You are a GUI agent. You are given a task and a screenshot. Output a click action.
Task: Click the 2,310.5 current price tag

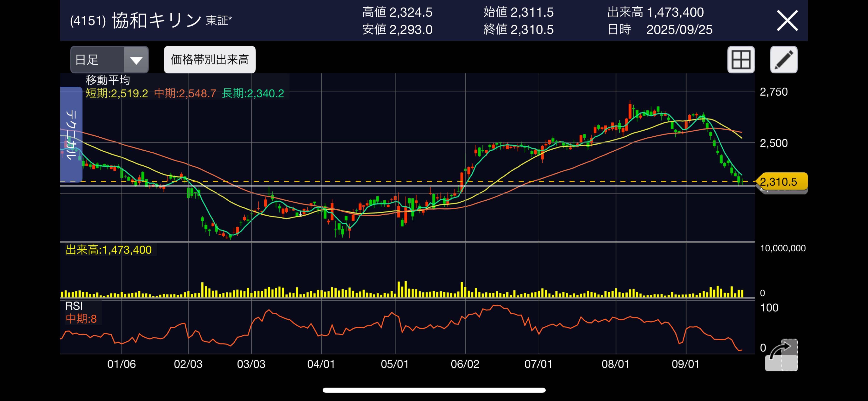coord(782,182)
